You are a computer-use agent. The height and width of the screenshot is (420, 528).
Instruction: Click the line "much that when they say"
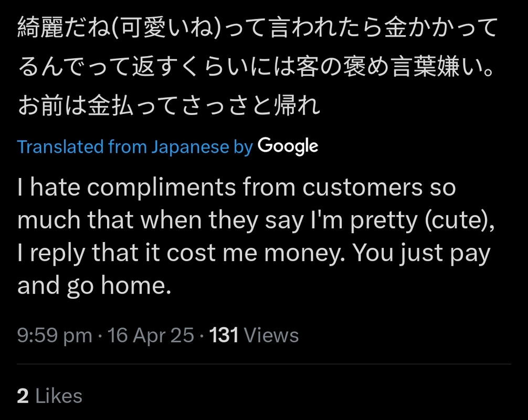click(256, 220)
